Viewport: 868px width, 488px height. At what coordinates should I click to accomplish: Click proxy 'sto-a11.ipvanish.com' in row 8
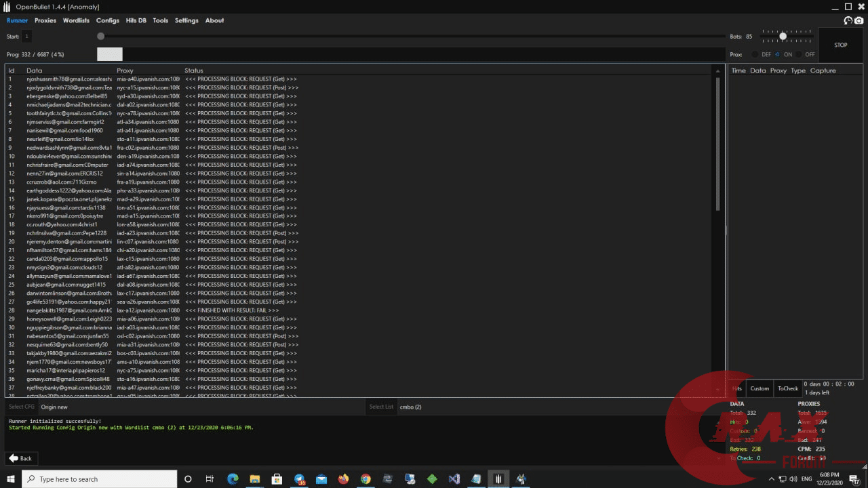148,139
